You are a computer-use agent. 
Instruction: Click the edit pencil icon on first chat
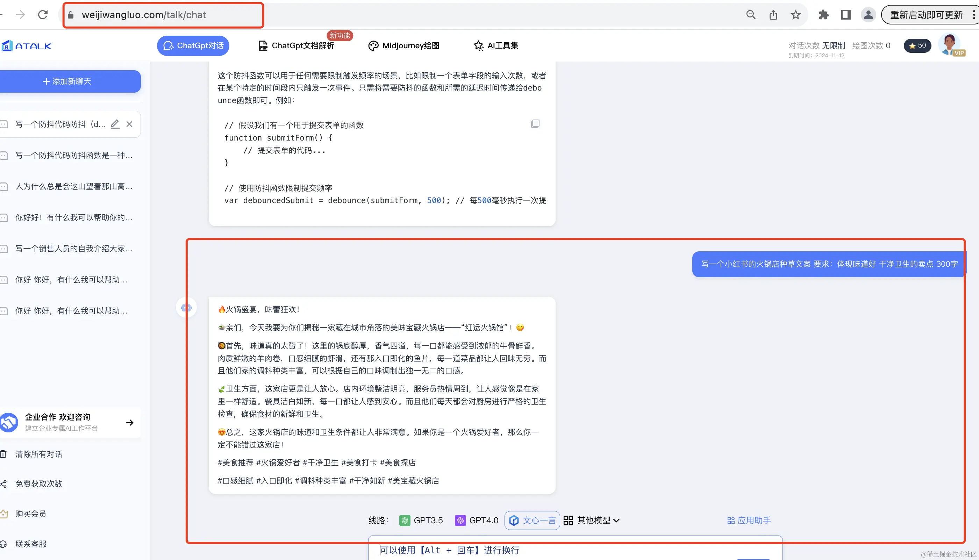pos(115,124)
